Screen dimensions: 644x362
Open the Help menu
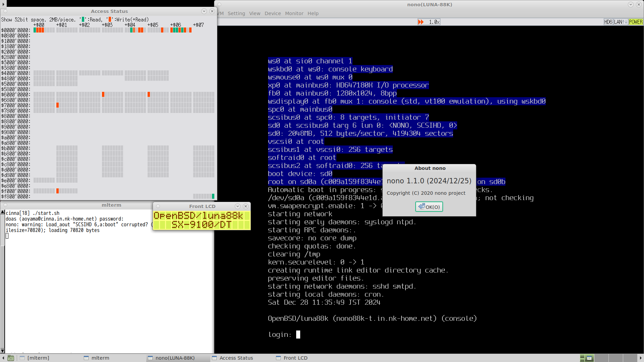[x=313, y=13]
